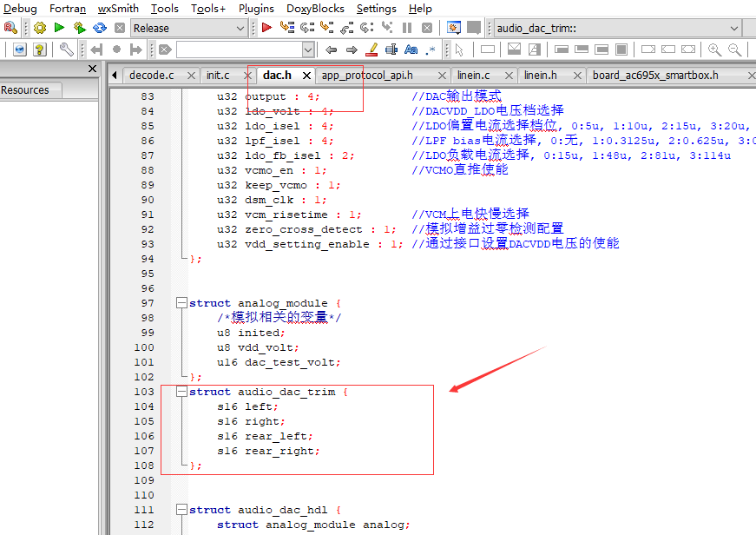
Task: Open the audio_dac_trim:: scope dropdown
Action: pyautogui.click(x=618, y=29)
